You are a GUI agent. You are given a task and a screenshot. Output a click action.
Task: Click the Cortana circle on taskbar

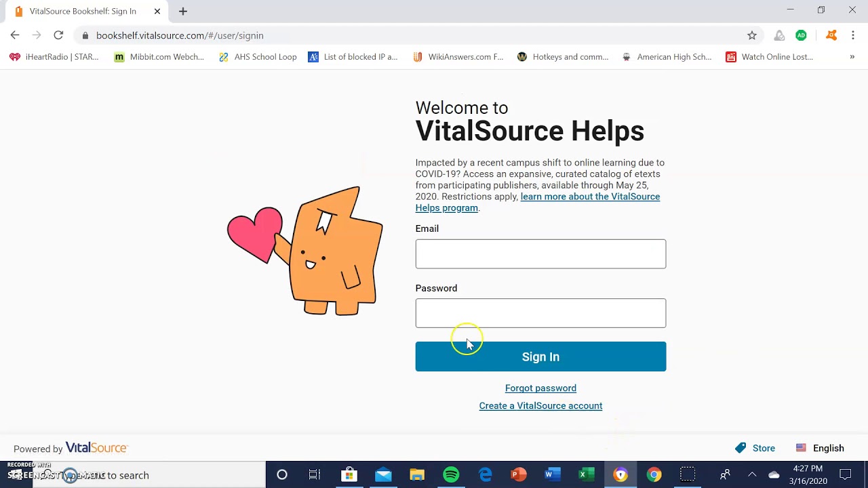pyautogui.click(x=282, y=475)
